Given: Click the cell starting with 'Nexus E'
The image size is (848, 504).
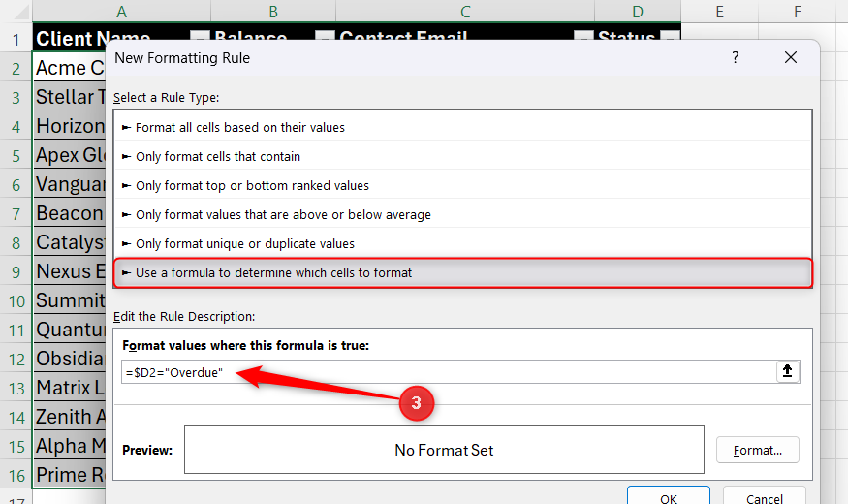Looking at the screenshot, I should click(69, 271).
